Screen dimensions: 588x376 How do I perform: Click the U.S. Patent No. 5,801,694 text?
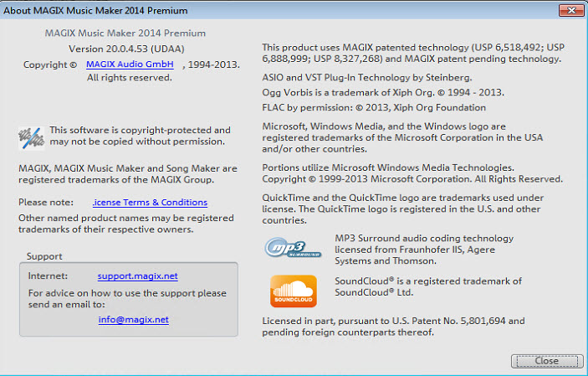point(449,322)
